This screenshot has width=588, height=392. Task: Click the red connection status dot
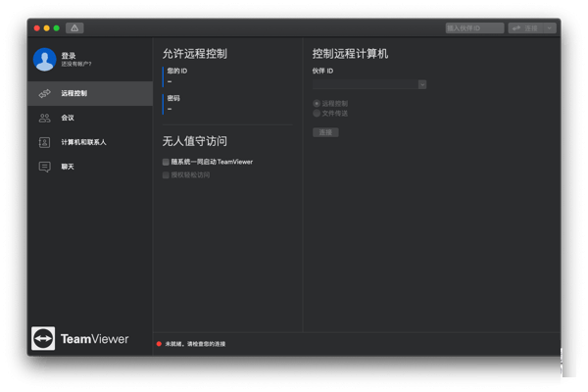pyautogui.click(x=159, y=344)
